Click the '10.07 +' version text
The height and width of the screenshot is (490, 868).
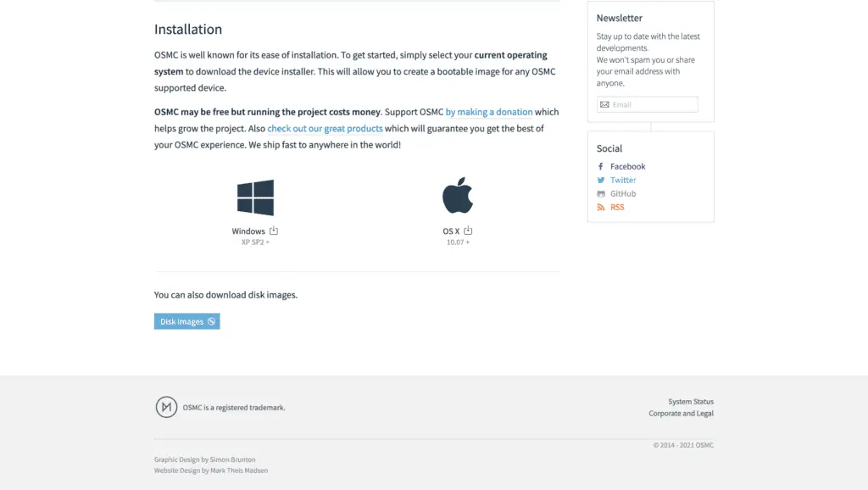[458, 242]
